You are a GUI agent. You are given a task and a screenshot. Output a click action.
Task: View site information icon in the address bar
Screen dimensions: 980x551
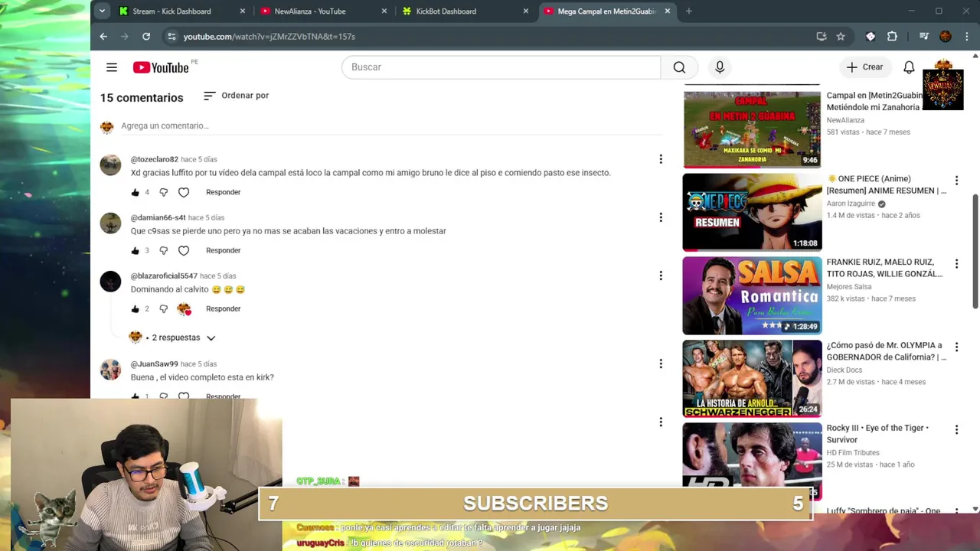pos(171,36)
